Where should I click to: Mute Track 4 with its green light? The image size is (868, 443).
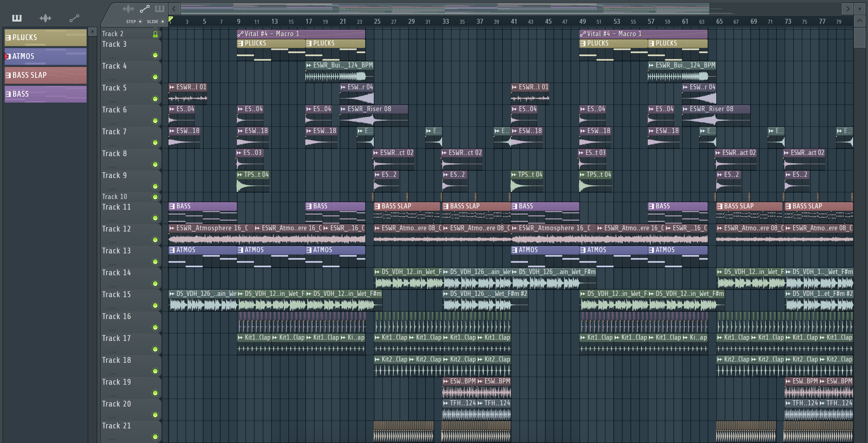click(155, 77)
